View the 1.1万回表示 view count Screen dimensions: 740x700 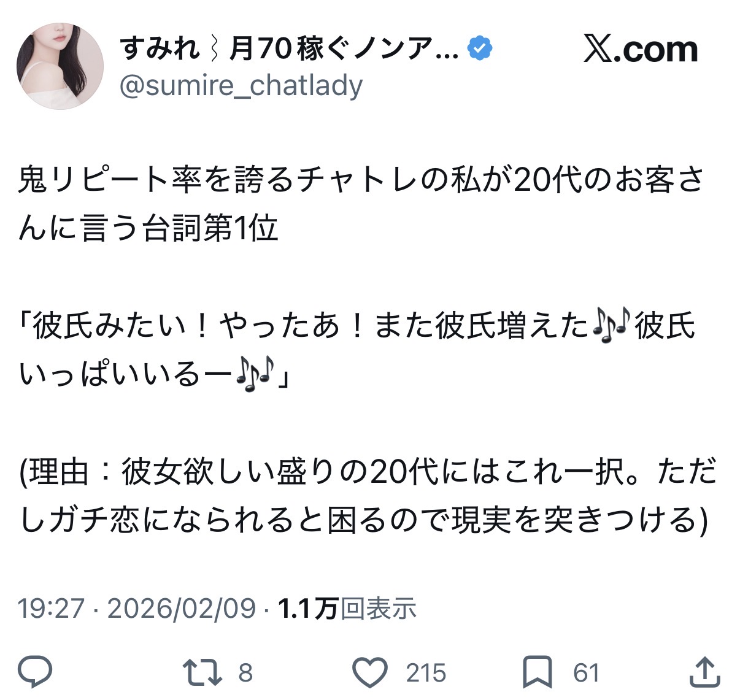click(x=347, y=609)
